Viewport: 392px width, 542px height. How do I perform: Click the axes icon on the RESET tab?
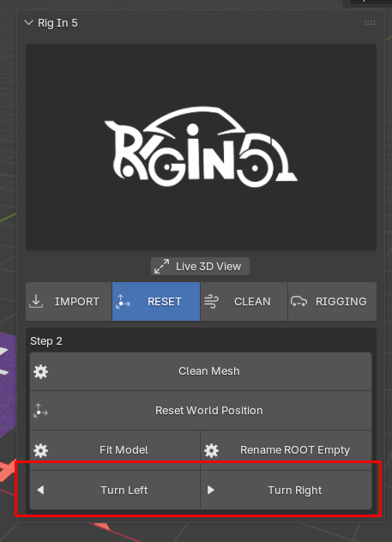[123, 301]
